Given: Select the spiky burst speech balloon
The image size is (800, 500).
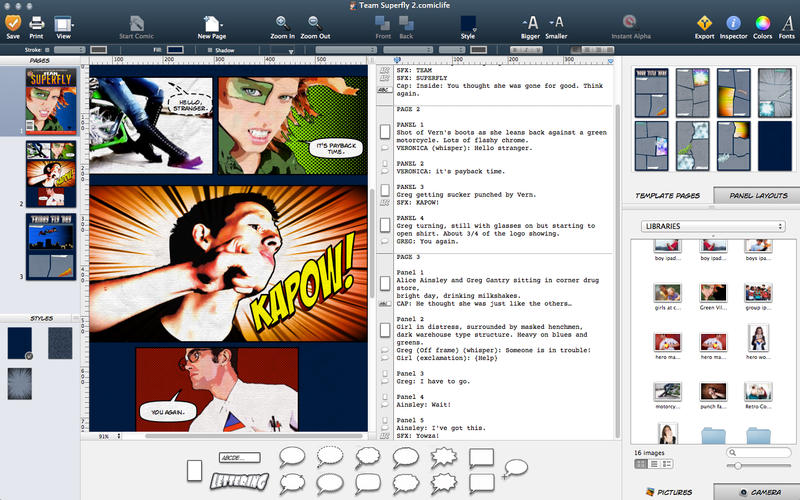Looking at the screenshot, I should tap(443, 459).
